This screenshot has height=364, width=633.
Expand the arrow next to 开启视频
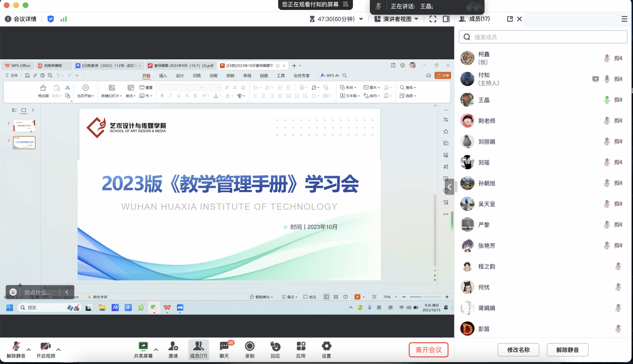click(x=58, y=349)
